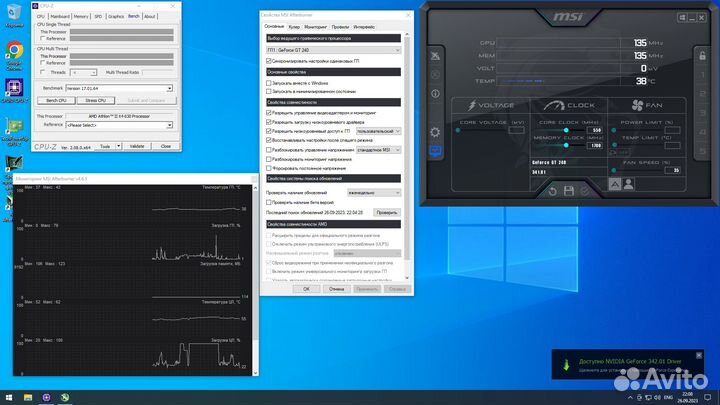Switch to the CPU-Z Mainboard tab
Screen dimensions: 720x405
[x=60, y=17]
